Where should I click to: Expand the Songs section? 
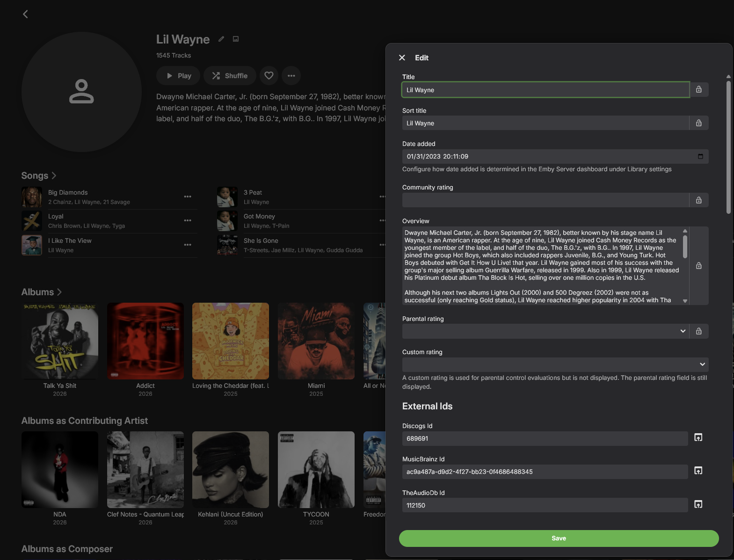(x=39, y=175)
